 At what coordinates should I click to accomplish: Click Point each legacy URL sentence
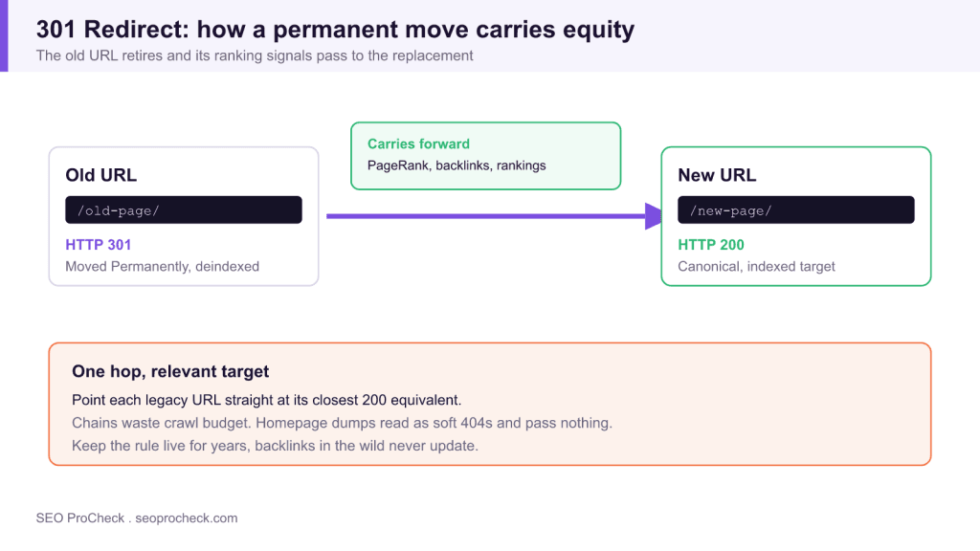pos(266,400)
